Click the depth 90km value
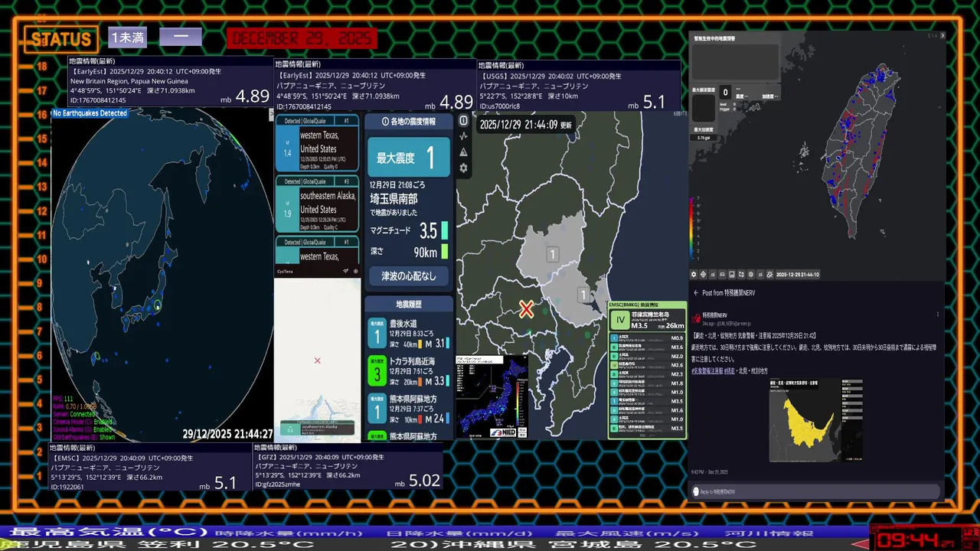 click(x=425, y=252)
